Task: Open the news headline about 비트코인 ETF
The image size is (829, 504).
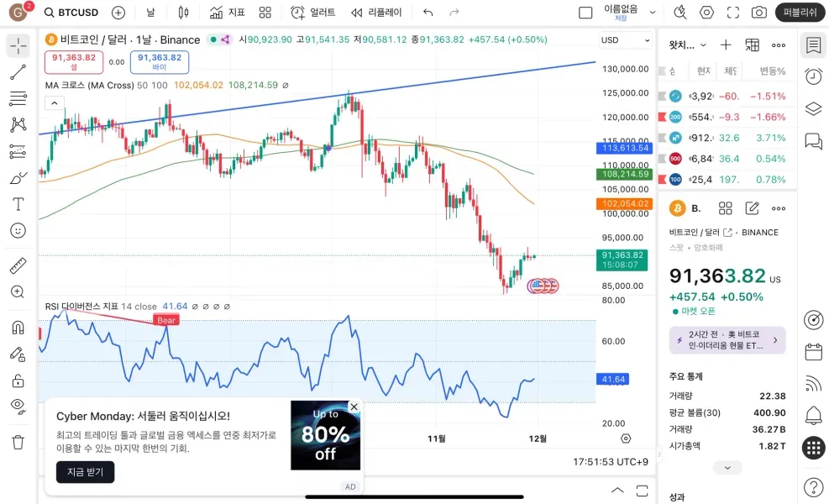Action: [x=727, y=340]
